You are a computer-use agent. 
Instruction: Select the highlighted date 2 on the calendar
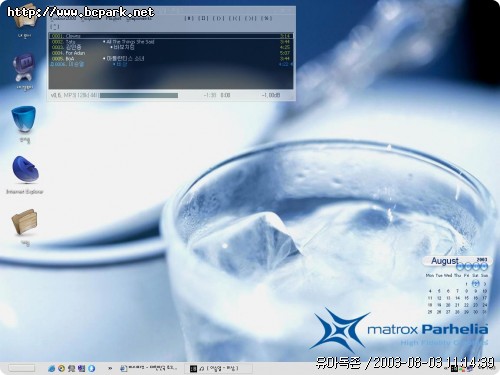(475, 284)
